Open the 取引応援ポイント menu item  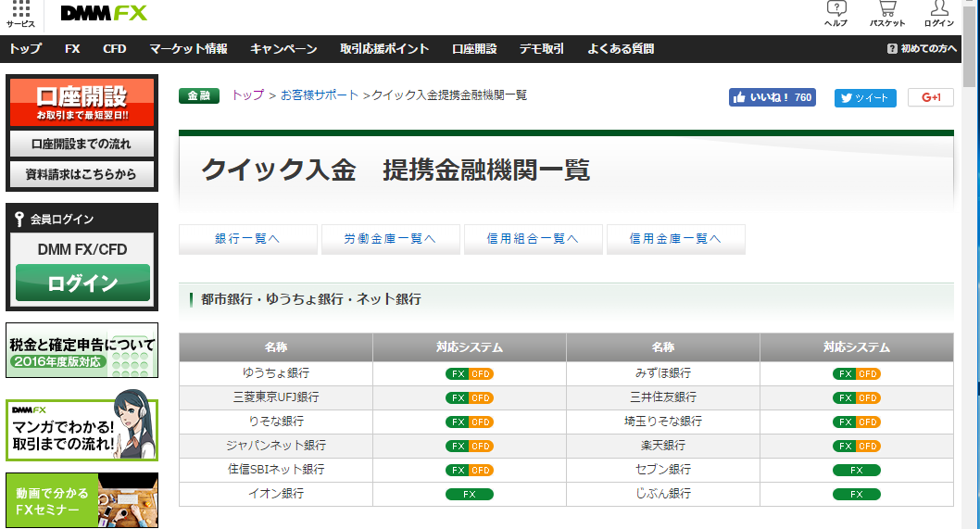[x=384, y=49]
